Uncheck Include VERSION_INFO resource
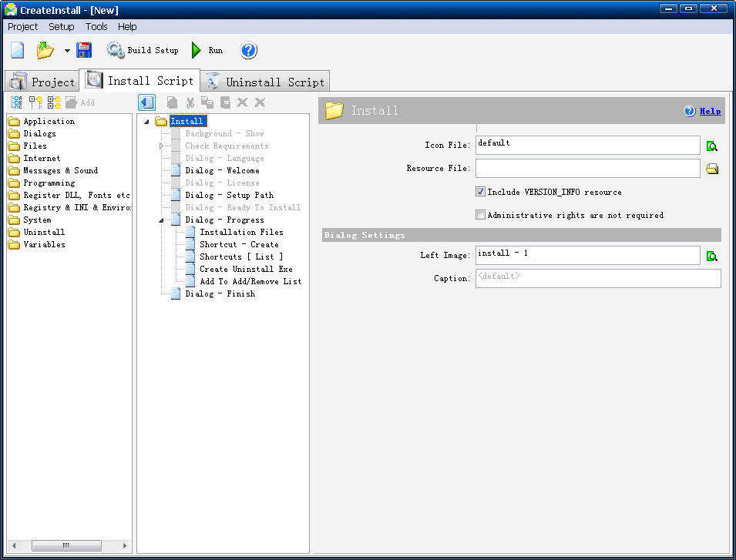The image size is (736, 560). point(480,191)
